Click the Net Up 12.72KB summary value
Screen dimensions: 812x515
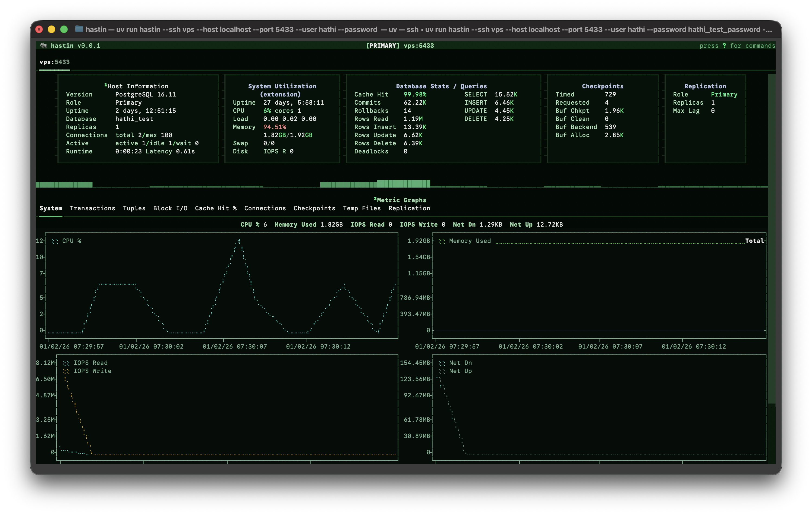click(x=550, y=225)
